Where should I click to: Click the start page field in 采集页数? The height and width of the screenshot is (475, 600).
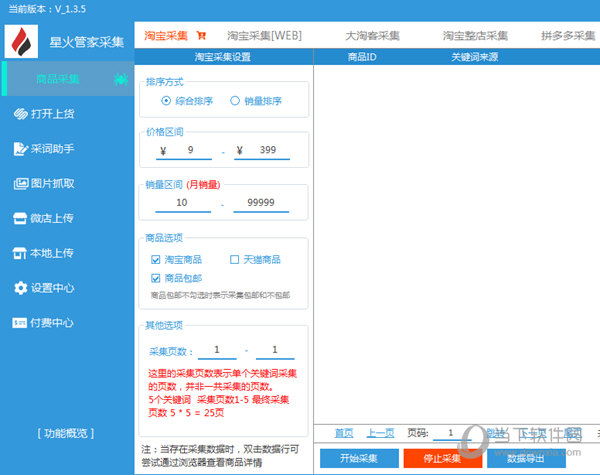coord(217,350)
